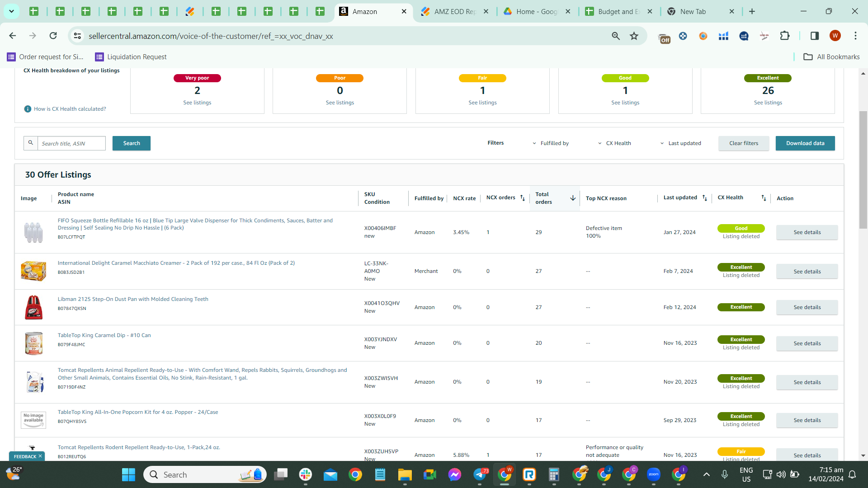Expand the Last updated filter
This screenshot has height=488, width=868.
pos(681,143)
